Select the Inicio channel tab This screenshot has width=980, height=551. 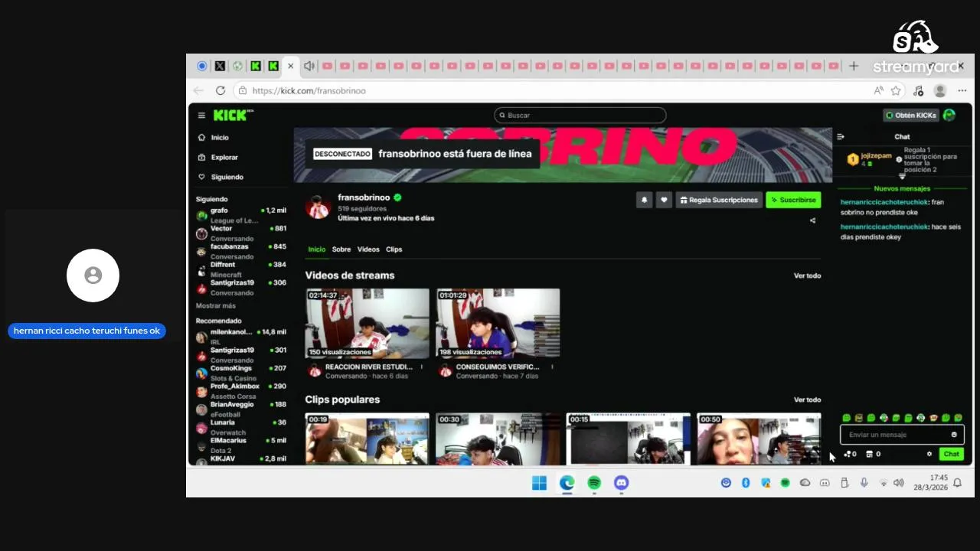tap(316, 249)
